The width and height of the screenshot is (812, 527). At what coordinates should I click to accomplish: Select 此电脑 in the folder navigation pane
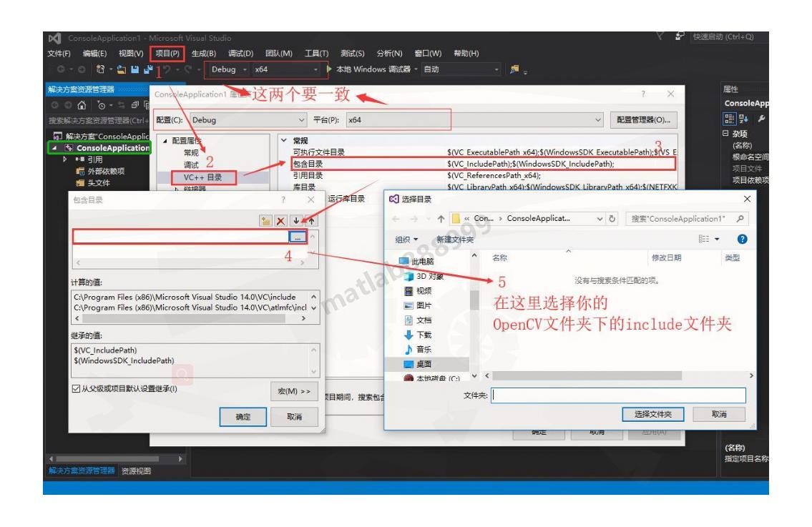(x=416, y=262)
